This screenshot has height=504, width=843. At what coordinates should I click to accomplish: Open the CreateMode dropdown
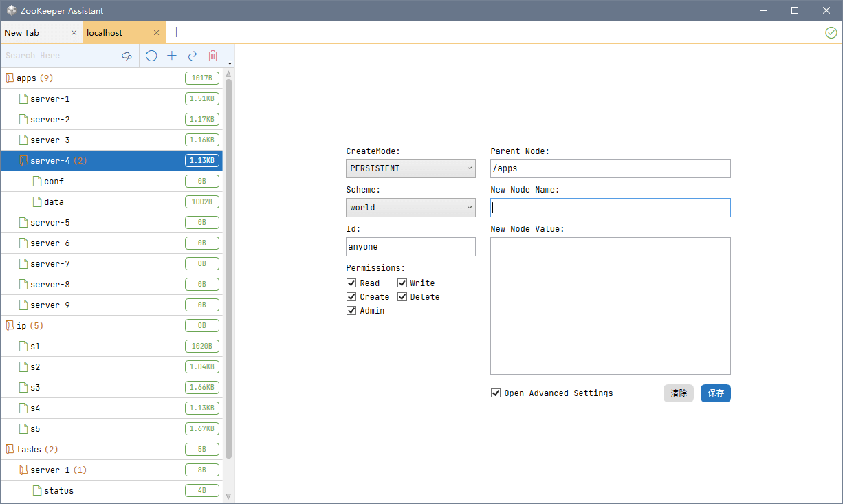point(410,168)
